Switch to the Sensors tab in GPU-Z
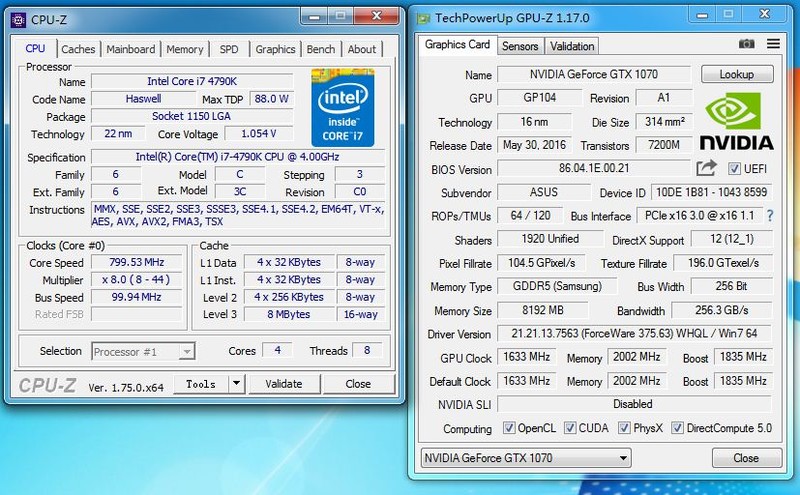 click(520, 46)
